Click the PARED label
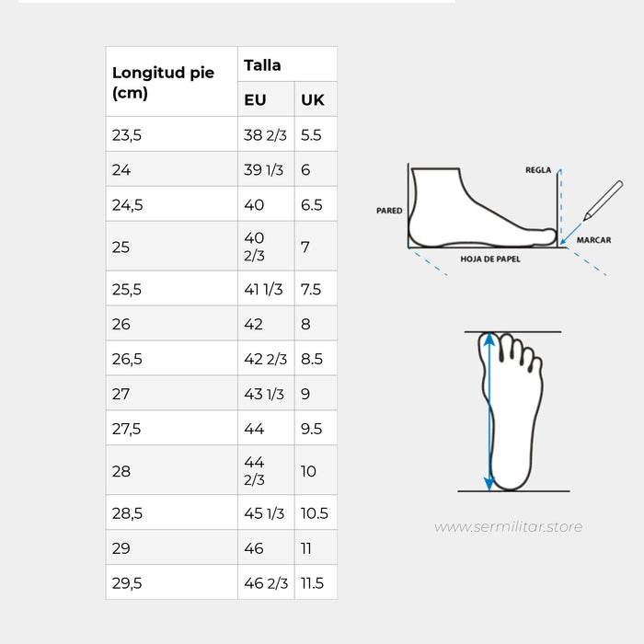 [x=389, y=211]
